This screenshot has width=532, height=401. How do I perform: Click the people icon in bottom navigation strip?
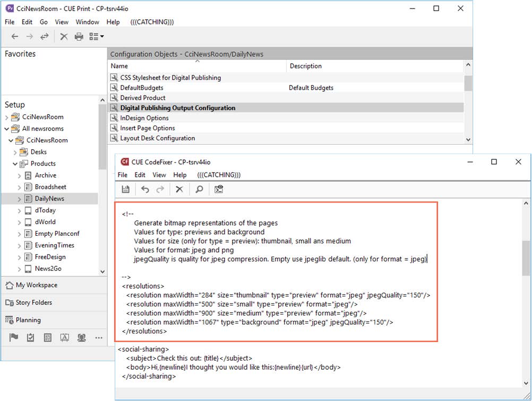[81, 337]
